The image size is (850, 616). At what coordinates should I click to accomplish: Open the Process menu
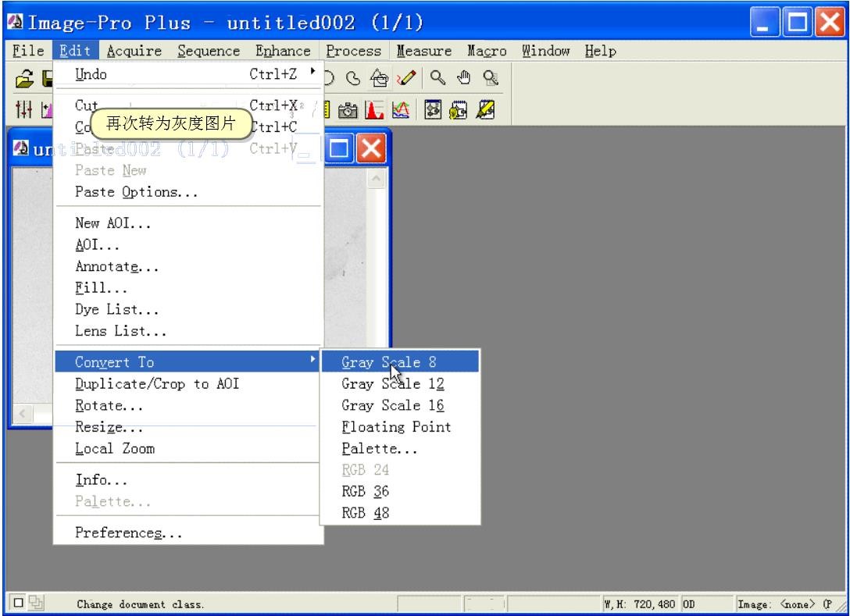pyautogui.click(x=353, y=51)
